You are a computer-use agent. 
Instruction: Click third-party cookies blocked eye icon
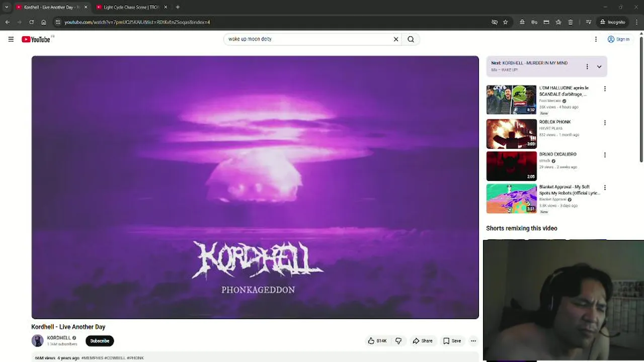point(495,22)
